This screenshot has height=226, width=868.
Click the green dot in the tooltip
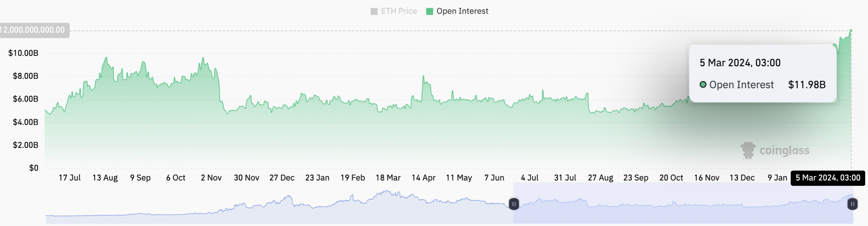(x=703, y=85)
